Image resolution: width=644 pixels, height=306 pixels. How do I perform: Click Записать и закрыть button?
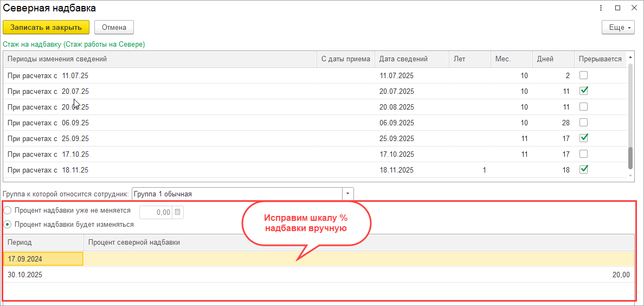[46, 28]
